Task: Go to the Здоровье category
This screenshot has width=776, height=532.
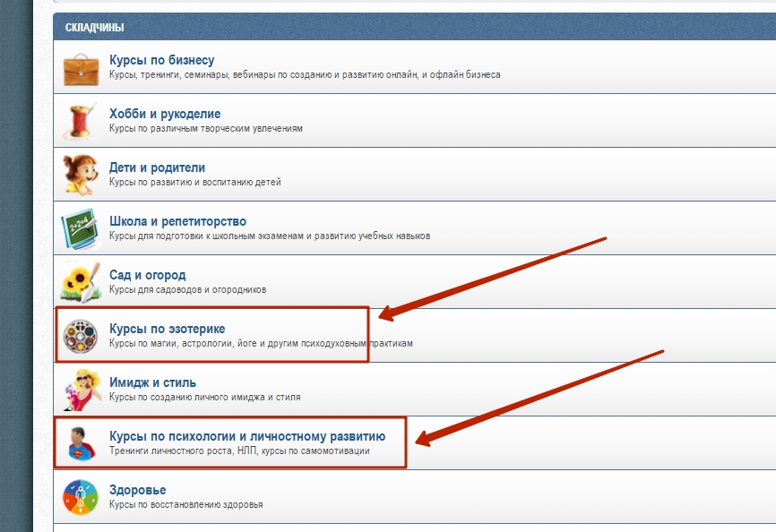Action: click(137, 490)
